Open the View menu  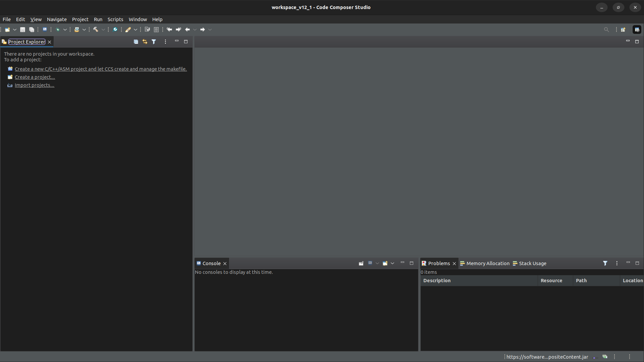(x=36, y=19)
